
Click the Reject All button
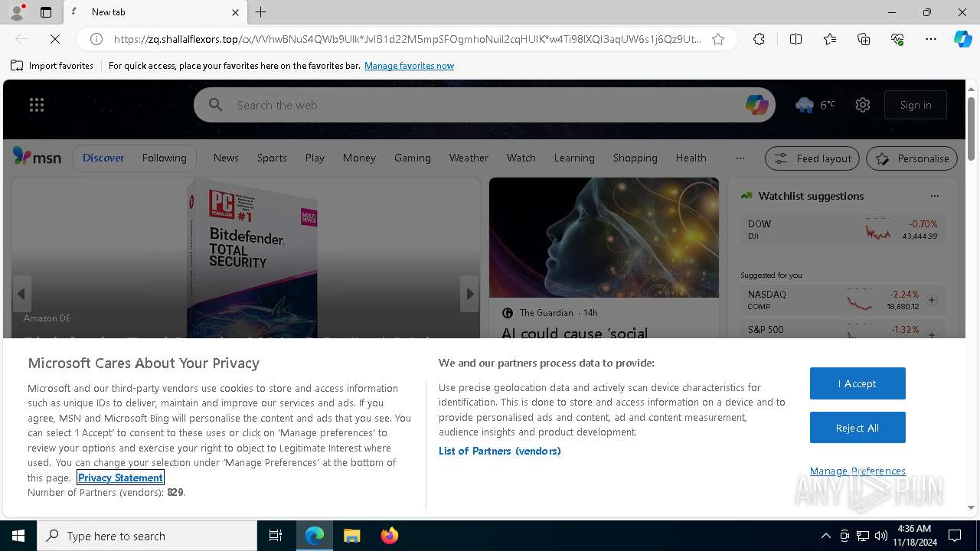857,428
